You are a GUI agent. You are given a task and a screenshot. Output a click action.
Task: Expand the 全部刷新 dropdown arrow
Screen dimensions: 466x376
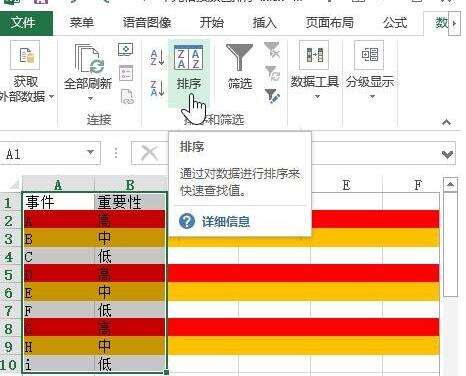[x=90, y=98]
